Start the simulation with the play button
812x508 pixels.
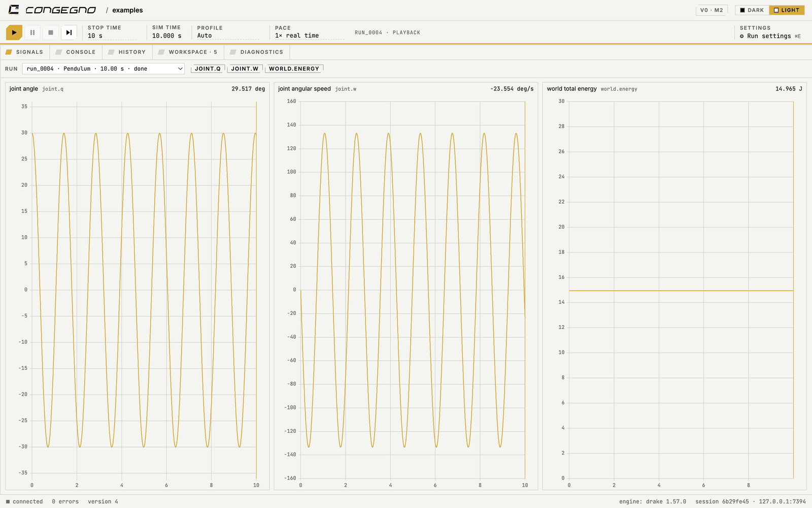[x=14, y=33]
